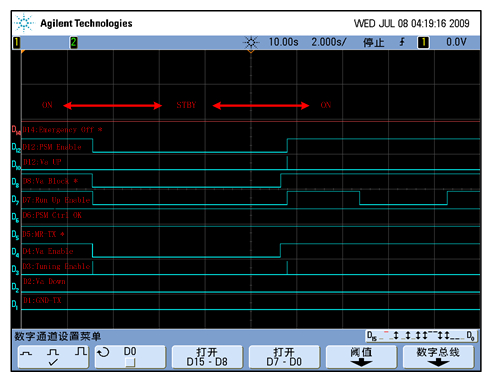Click the Agilent Technologies starburst logo
The image size is (494, 383).
click(x=24, y=23)
